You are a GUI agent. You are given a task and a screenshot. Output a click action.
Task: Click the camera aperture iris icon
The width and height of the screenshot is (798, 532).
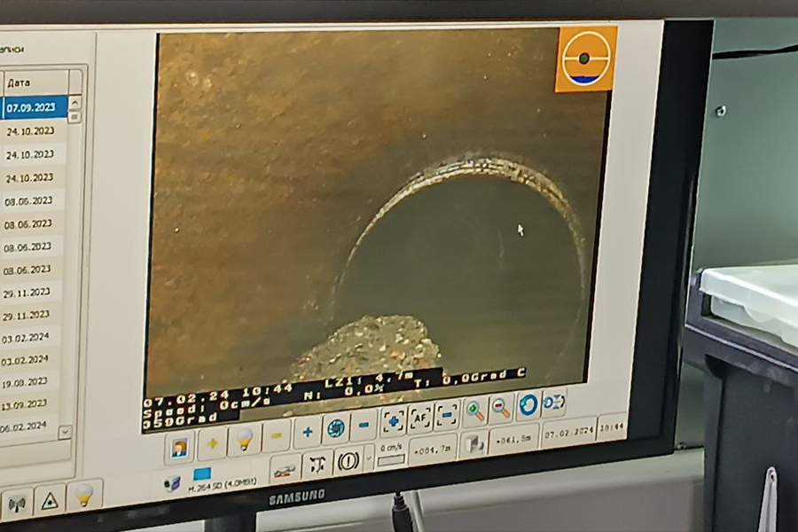click(x=335, y=428)
